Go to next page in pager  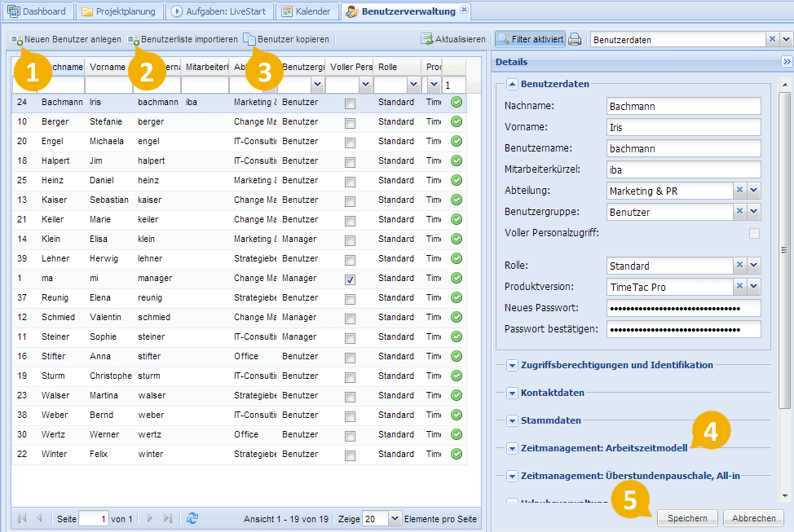[x=149, y=518]
